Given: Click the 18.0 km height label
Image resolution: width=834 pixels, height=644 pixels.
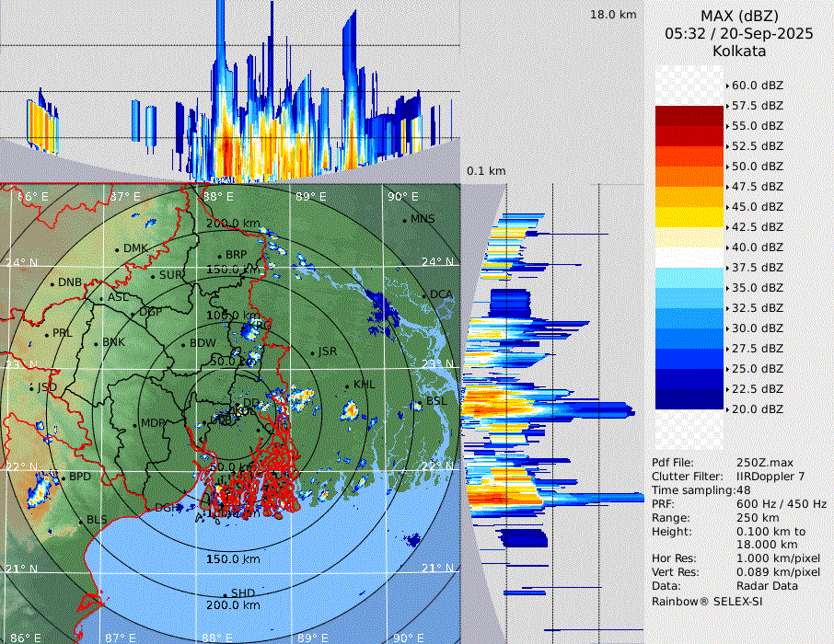Looking at the screenshot, I should (613, 15).
